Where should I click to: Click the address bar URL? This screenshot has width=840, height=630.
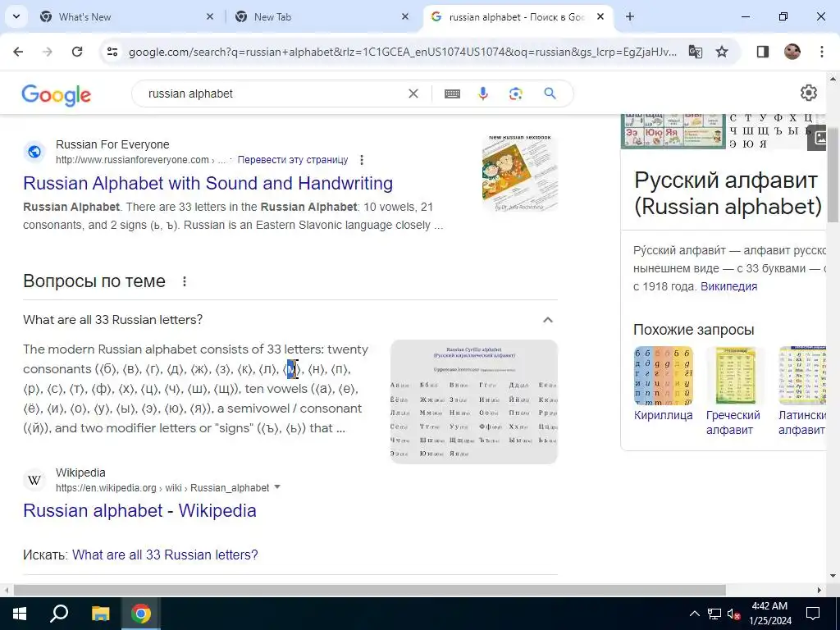click(402, 52)
